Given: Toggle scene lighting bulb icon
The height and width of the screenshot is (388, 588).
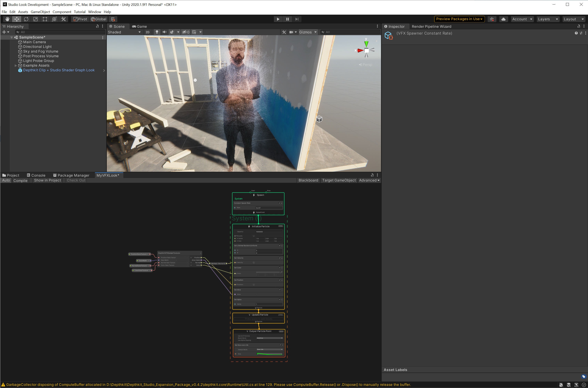Looking at the screenshot, I should [157, 32].
